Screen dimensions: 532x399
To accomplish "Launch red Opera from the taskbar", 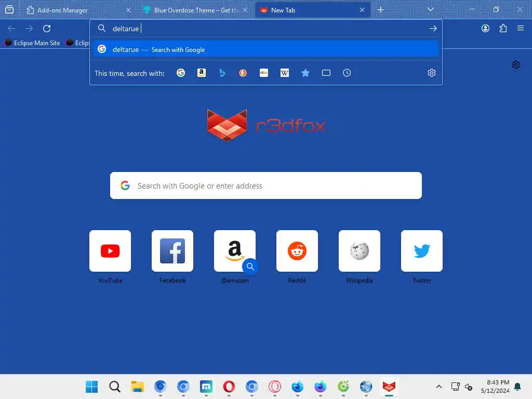I will 229,387.
